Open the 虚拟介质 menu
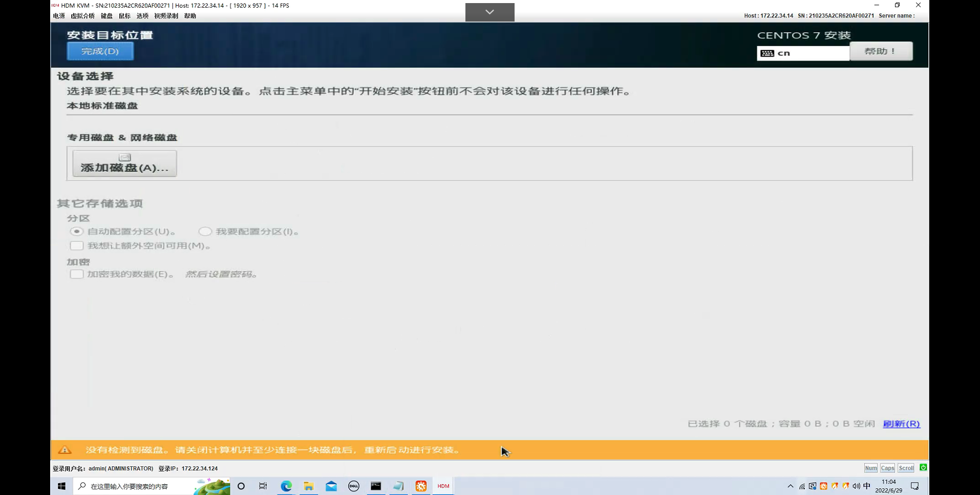 coord(82,16)
